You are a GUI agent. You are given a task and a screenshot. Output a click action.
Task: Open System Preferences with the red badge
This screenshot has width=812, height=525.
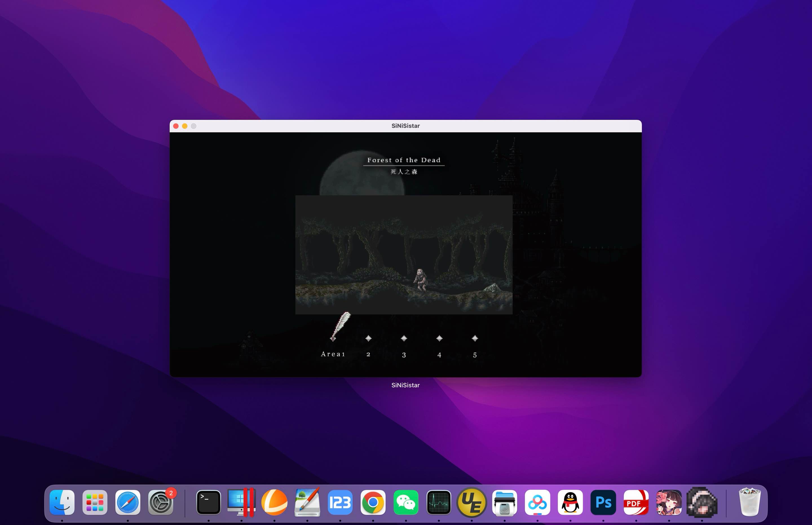(x=160, y=502)
